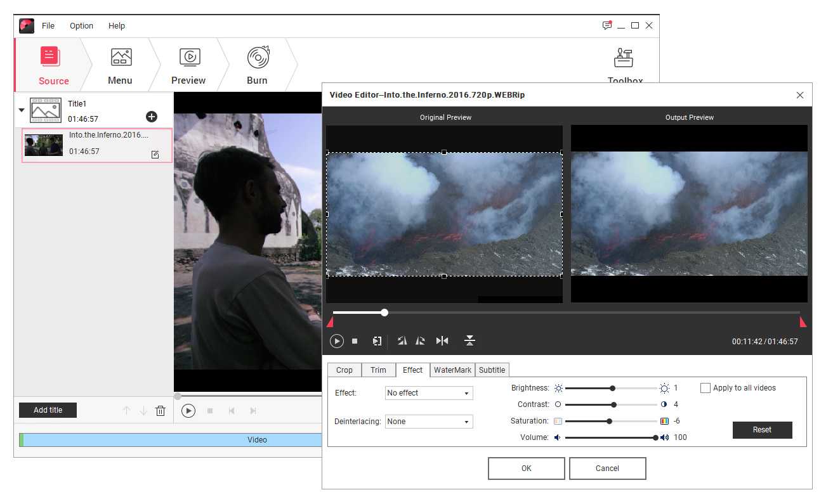Open the File menu

point(48,26)
